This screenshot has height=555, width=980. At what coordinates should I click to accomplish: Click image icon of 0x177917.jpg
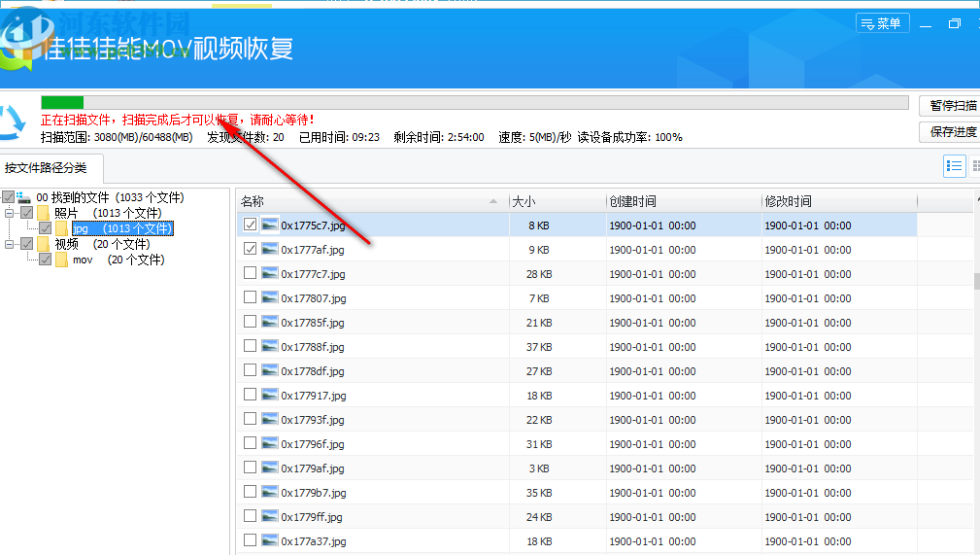[269, 395]
